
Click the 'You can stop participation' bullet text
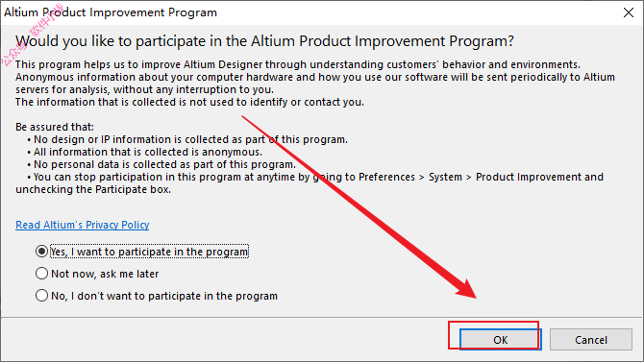click(x=310, y=183)
